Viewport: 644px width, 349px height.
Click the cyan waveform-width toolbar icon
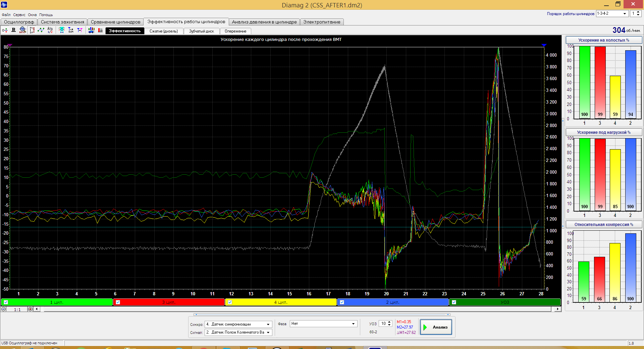tap(62, 30)
